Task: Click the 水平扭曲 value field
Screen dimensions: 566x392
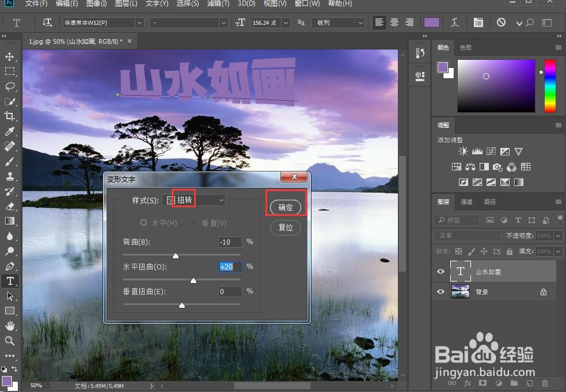Action: [230, 267]
